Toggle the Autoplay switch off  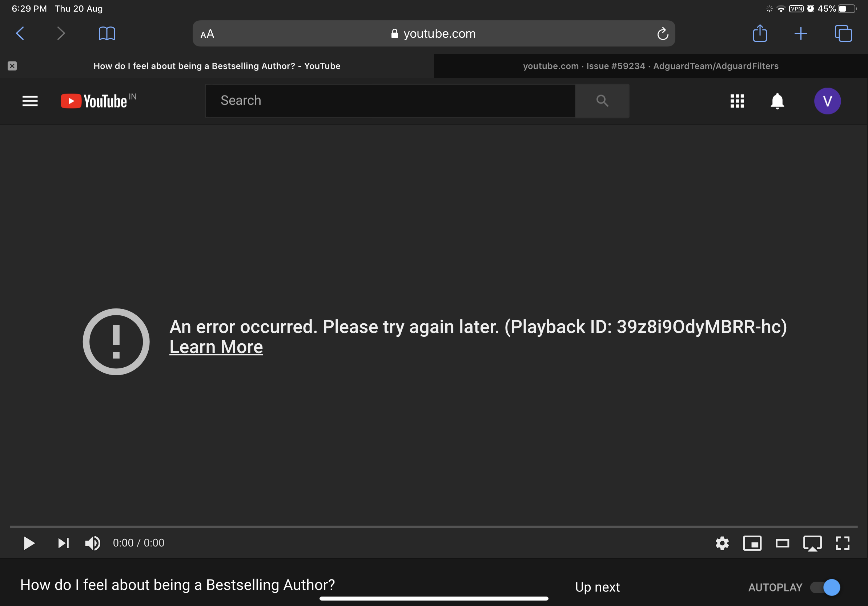point(825,587)
